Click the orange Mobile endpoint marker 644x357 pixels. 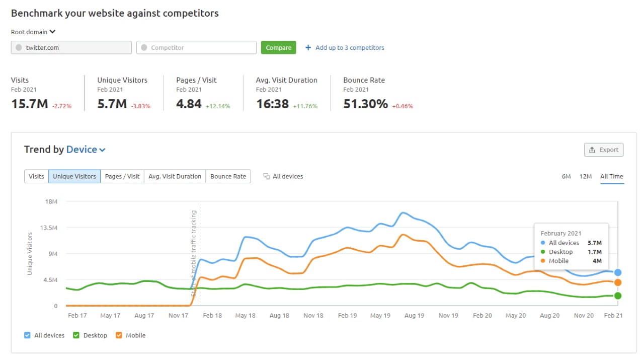pyautogui.click(x=618, y=282)
